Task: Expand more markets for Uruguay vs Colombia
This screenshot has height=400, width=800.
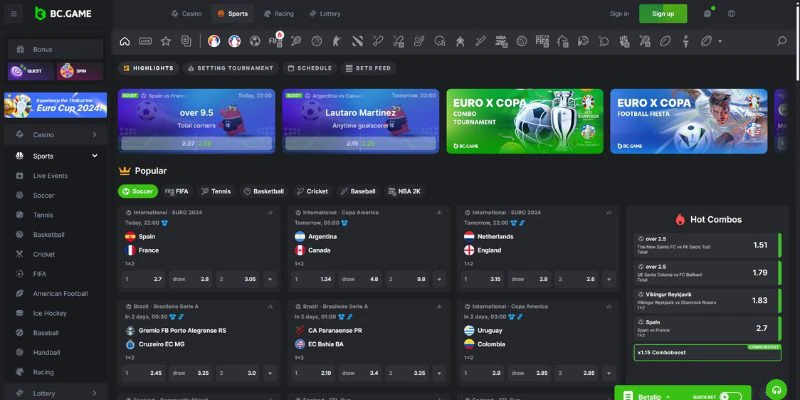Action: click(609, 373)
